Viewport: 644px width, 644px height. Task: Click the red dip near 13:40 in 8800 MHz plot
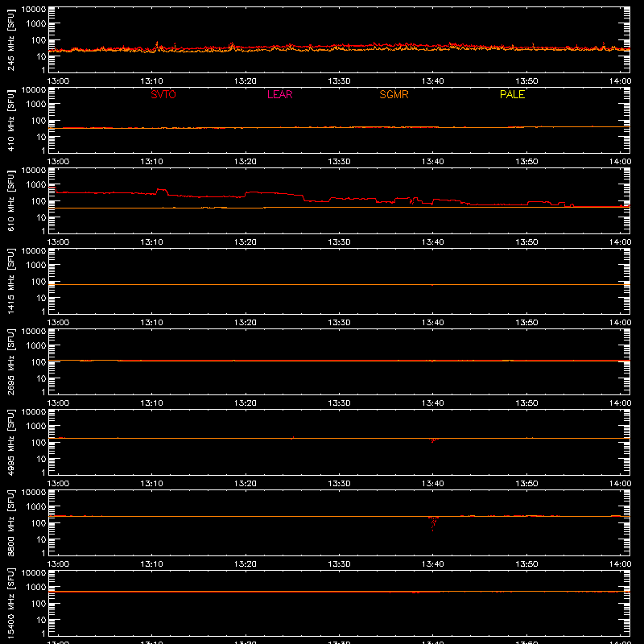433,523
